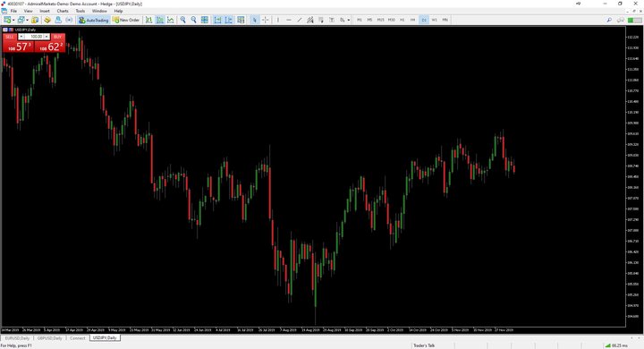Set timeframe to M15
The height and width of the screenshot is (349, 644).
pyautogui.click(x=380, y=20)
